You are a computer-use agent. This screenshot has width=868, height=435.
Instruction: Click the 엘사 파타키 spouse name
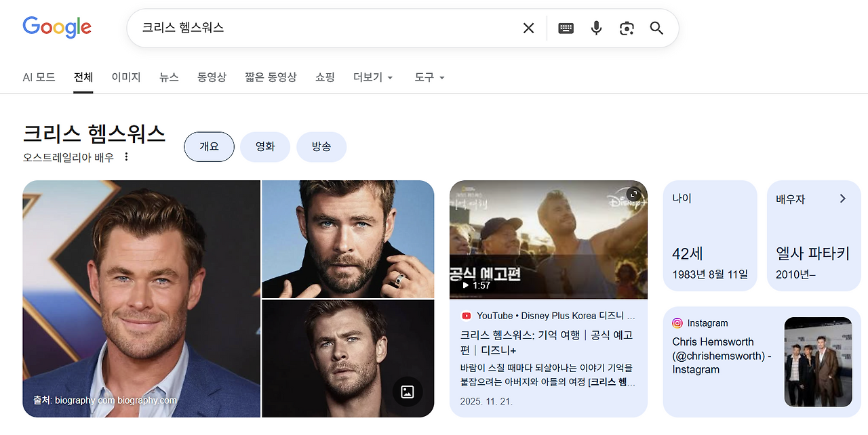tap(812, 254)
